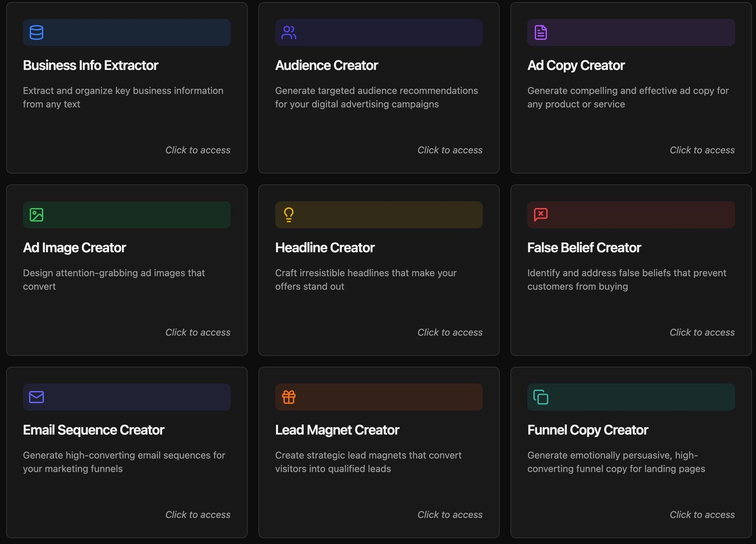Select the people icon on Audience Creator

[288, 32]
